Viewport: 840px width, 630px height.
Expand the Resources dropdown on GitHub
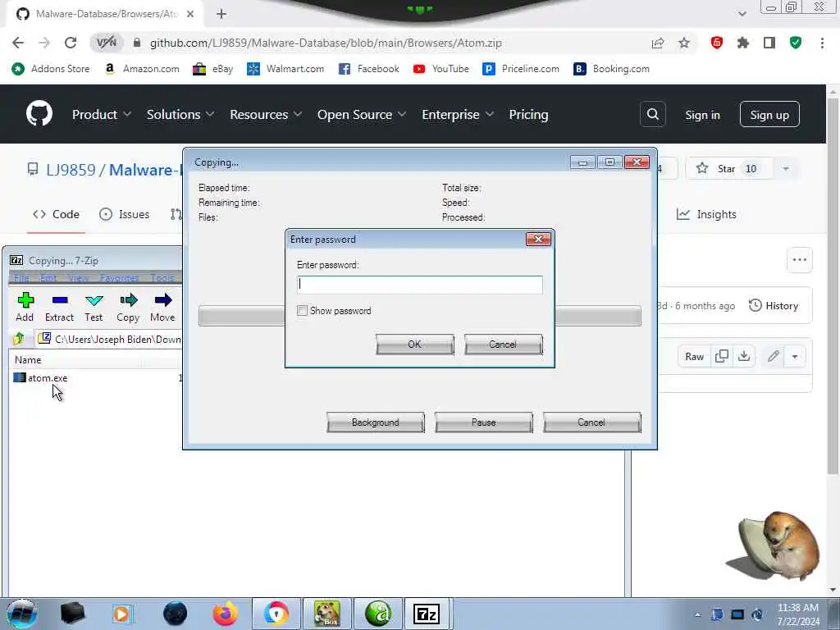266,115
